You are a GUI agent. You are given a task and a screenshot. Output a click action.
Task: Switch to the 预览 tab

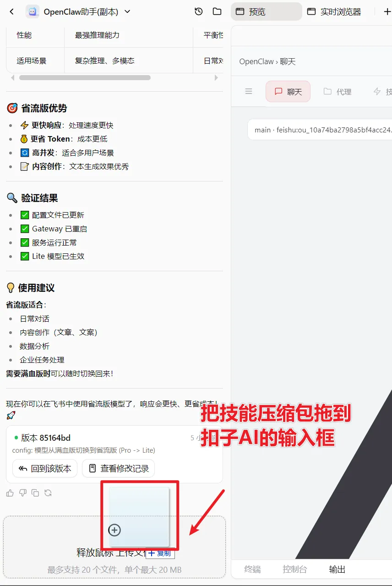coord(267,12)
